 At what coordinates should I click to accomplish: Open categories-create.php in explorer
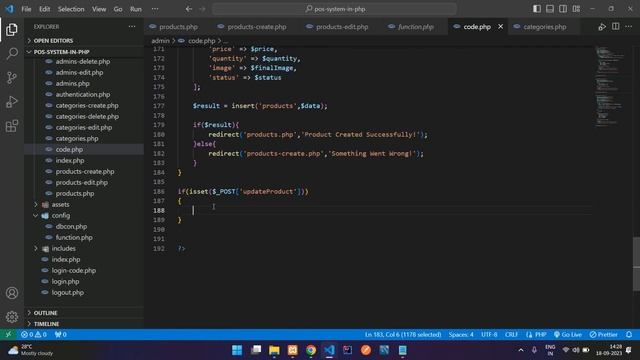click(87, 105)
